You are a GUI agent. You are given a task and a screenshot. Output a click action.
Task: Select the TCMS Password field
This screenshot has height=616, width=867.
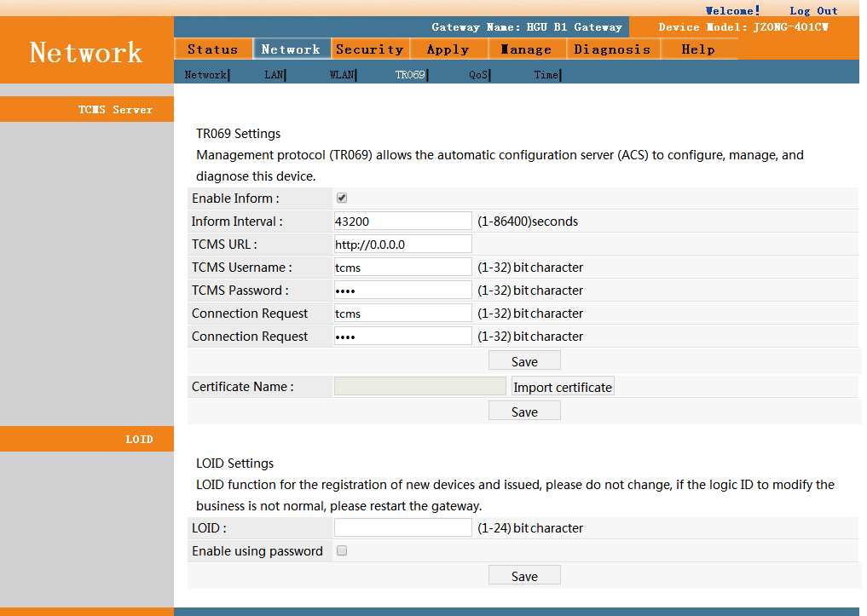coord(402,291)
